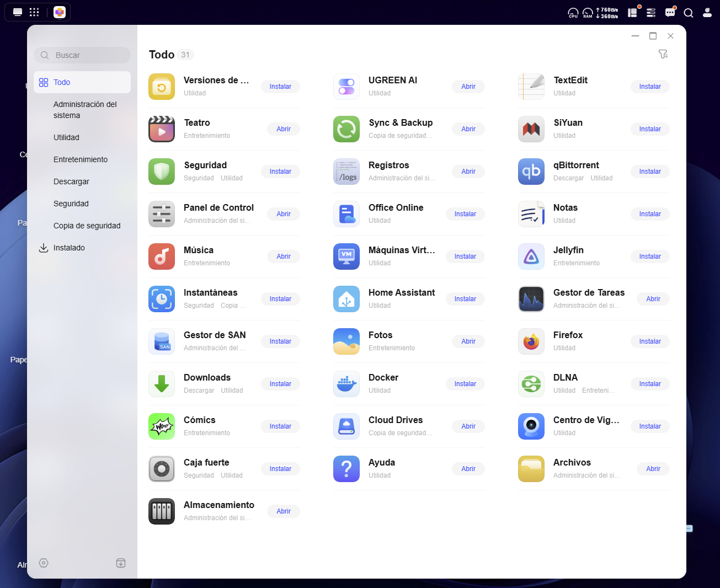
Task: Click the Máquinas Virtuales VM icon
Action: (346, 256)
